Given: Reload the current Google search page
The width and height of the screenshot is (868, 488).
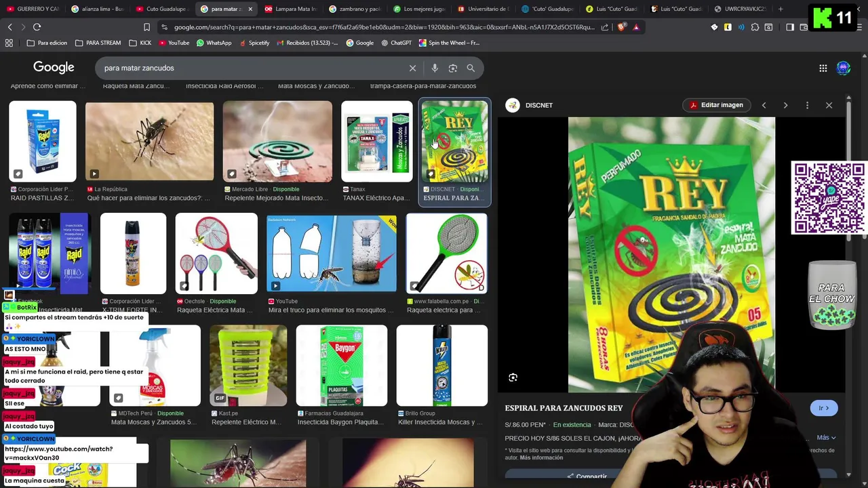Looking at the screenshot, I should point(37,27).
